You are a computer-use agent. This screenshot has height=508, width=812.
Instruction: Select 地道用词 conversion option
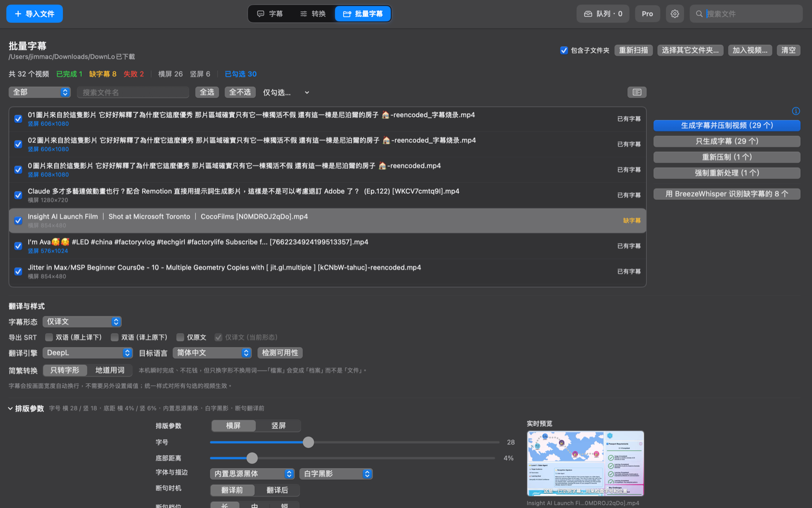(x=110, y=370)
